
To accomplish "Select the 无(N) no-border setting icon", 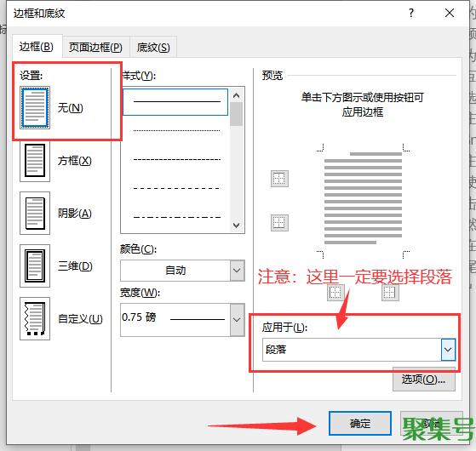I will (35, 107).
